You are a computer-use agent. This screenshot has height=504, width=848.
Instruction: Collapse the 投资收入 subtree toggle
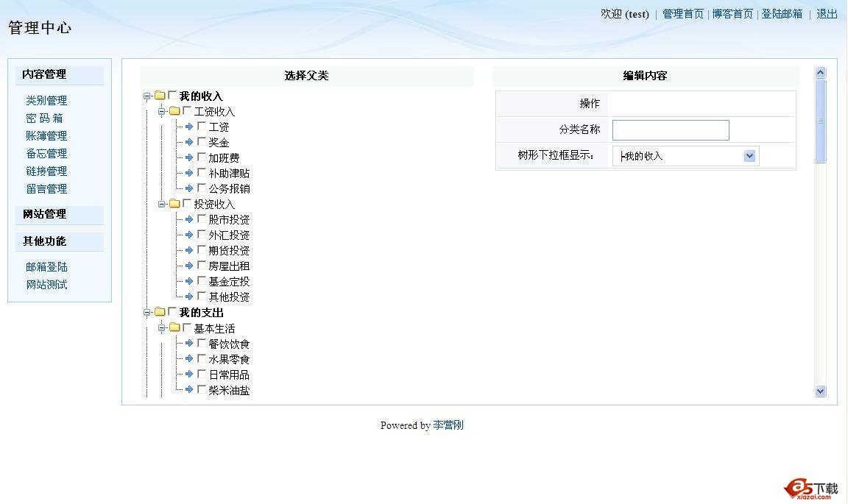(162, 204)
